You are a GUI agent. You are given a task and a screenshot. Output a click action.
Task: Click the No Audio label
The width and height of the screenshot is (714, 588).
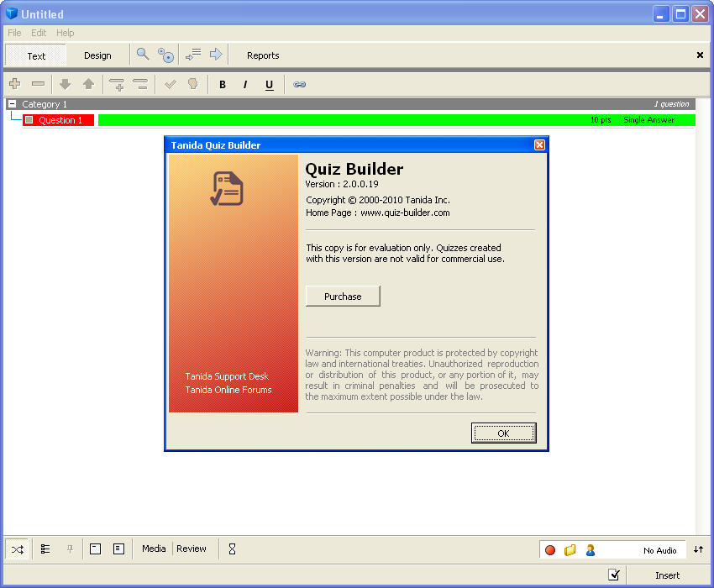click(659, 550)
